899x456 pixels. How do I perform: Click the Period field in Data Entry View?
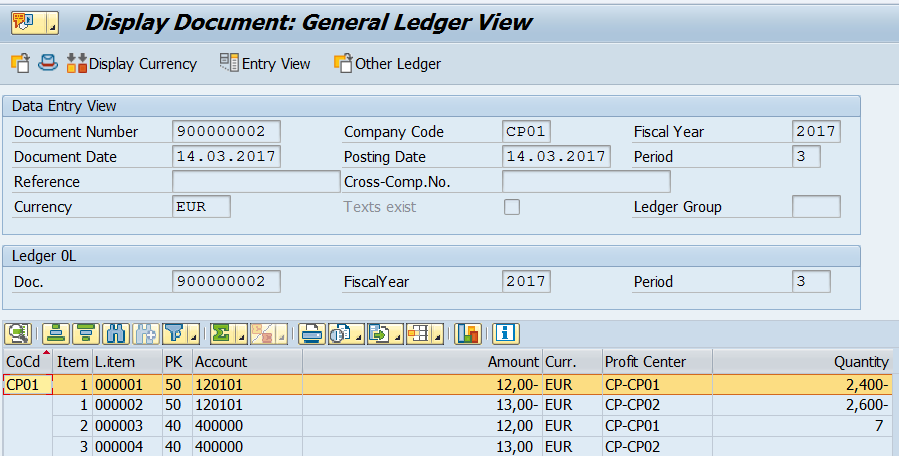[806, 156]
